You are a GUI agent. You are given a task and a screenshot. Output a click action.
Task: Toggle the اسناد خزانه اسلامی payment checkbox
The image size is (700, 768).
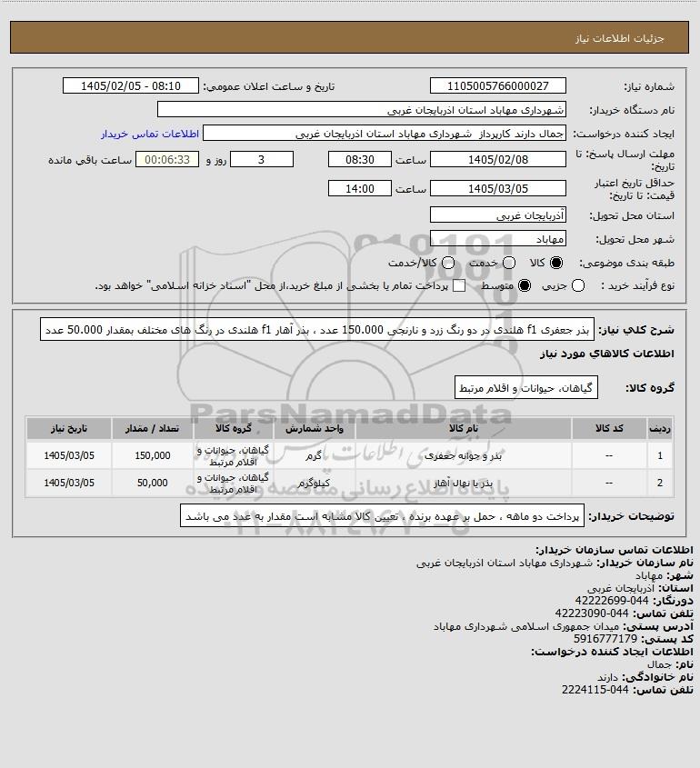(x=459, y=285)
